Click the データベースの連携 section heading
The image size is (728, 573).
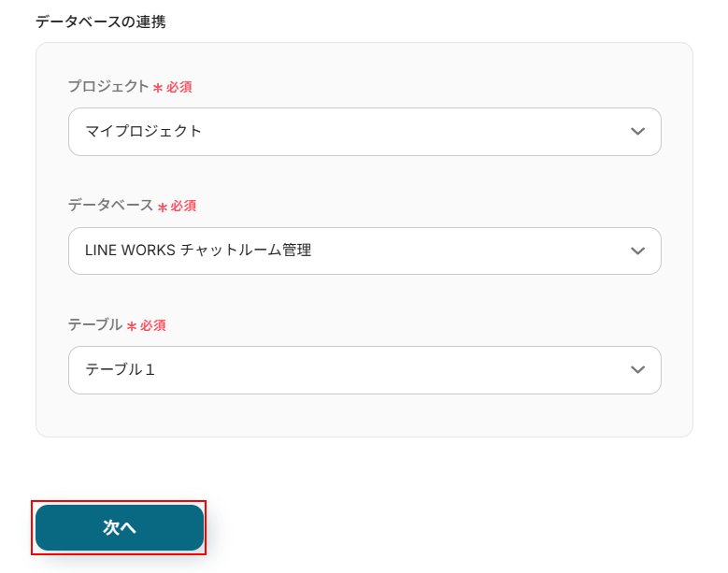pos(101,21)
